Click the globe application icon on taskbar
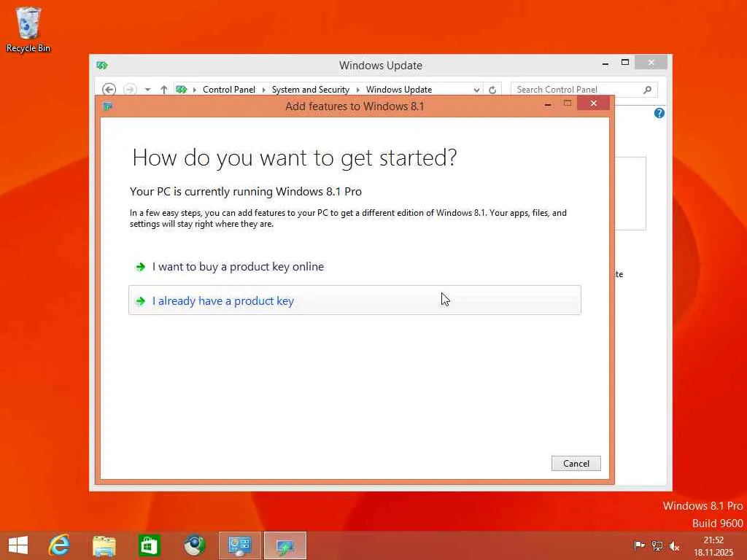The image size is (747, 560). click(x=194, y=545)
